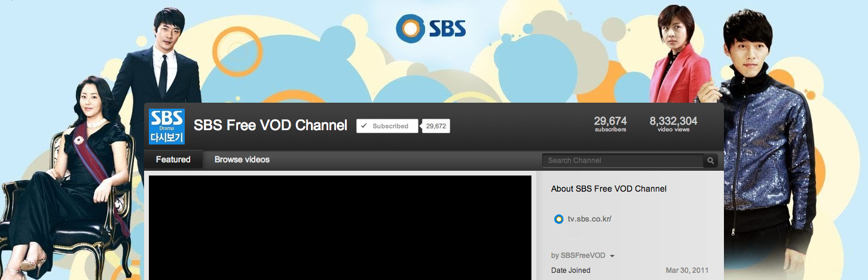Click the black featured video player
The width and height of the screenshot is (868, 280).
pos(340,227)
